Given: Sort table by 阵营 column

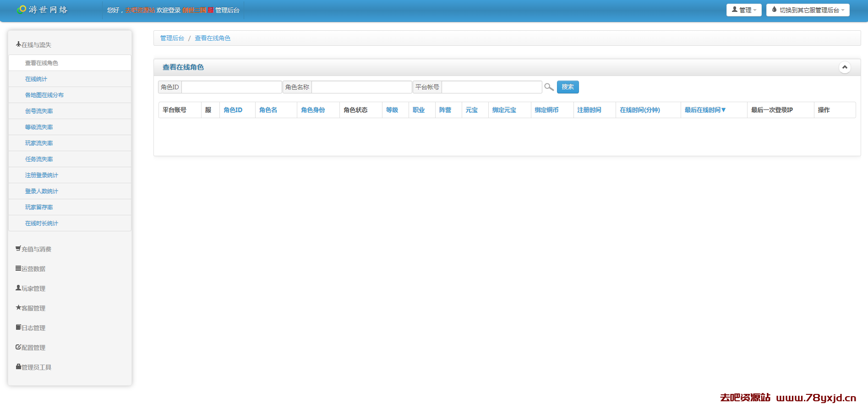Looking at the screenshot, I should (x=445, y=110).
